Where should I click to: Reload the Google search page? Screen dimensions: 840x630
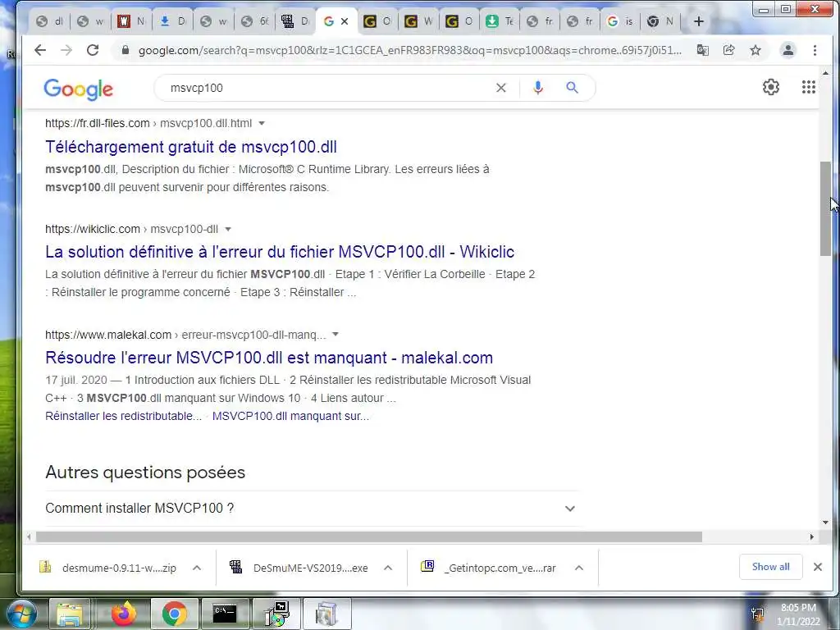[93, 50]
